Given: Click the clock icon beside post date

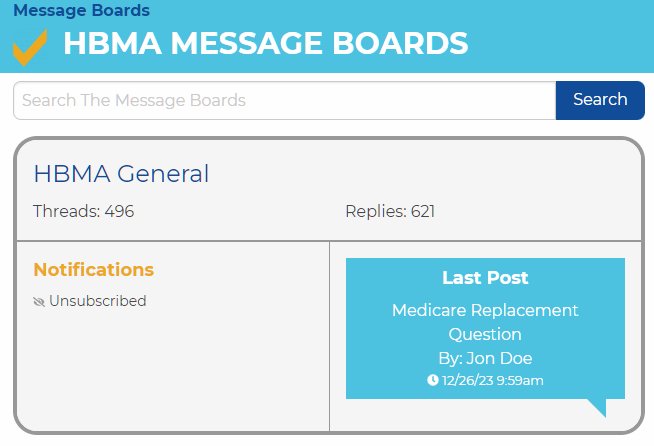Looking at the screenshot, I should (x=433, y=380).
